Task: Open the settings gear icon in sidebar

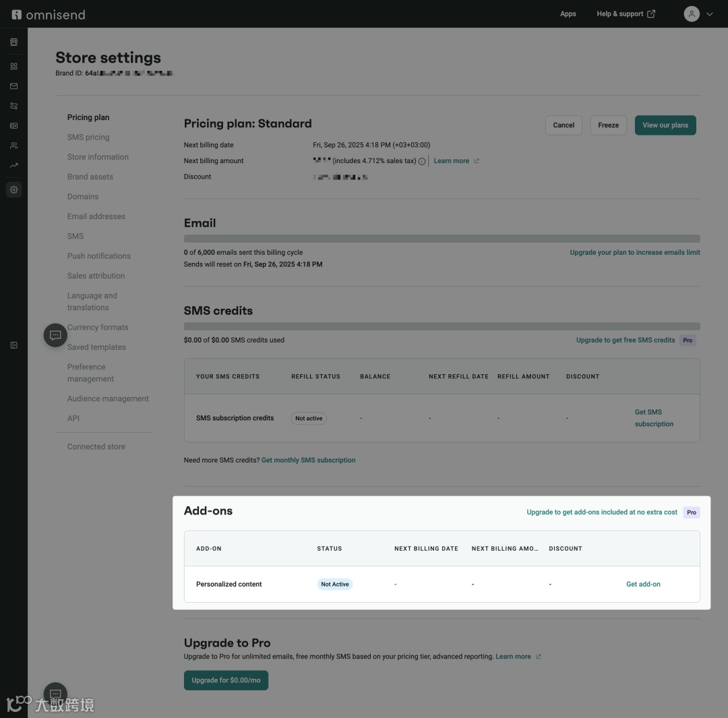Action: pos(14,189)
